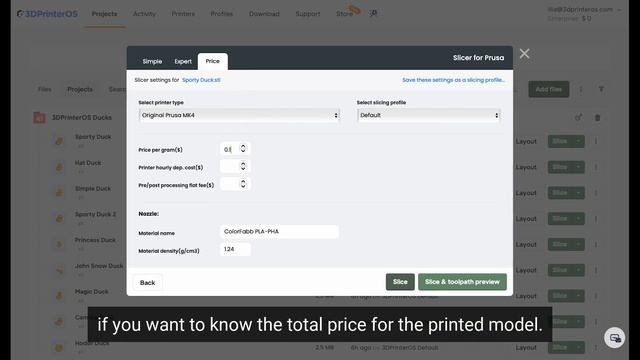The height and width of the screenshot is (360, 640).
Task: Open the Select slicing profile dropdown
Action: point(429,115)
